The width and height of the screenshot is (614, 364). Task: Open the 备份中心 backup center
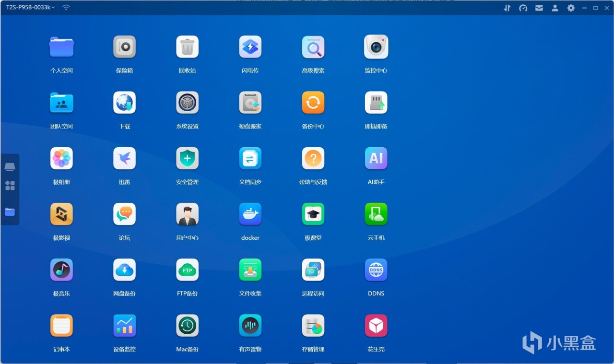[313, 103]
